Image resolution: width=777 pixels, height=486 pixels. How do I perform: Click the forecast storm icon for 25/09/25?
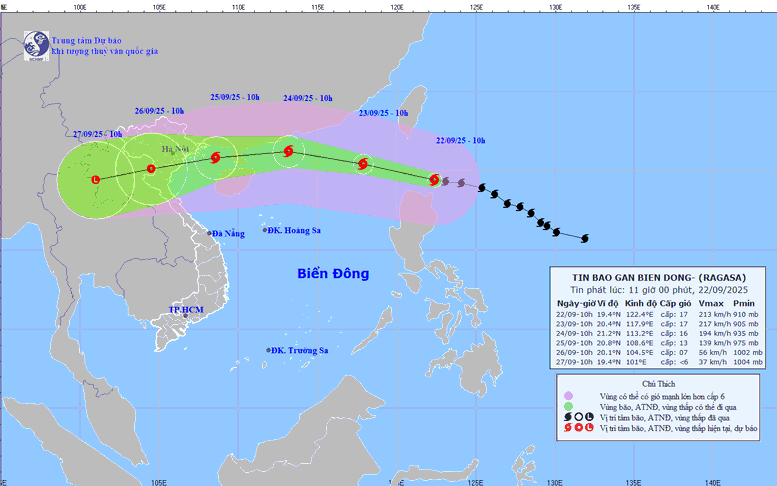(215, 157)
